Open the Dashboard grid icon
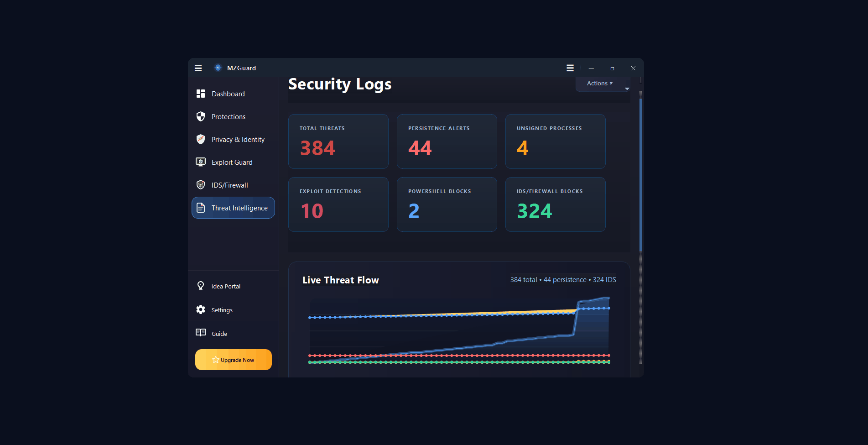Image resolution: width=868 pixels, height=445 pixels. pyautogui.click(x=201, y=94)
